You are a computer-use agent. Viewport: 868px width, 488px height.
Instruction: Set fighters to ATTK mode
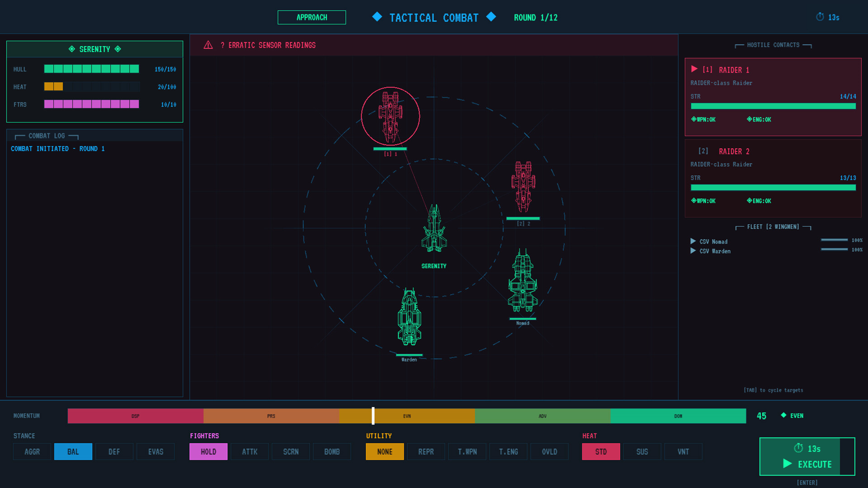(250, 451)
